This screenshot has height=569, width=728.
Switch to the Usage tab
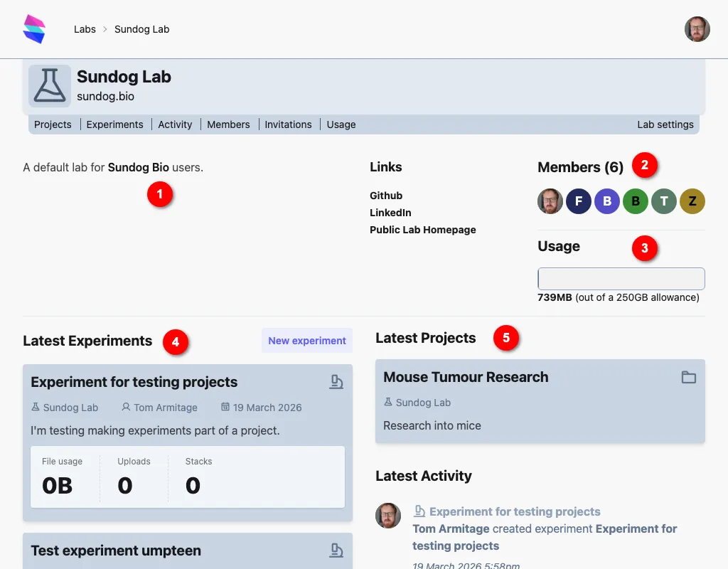coord(341,124)
